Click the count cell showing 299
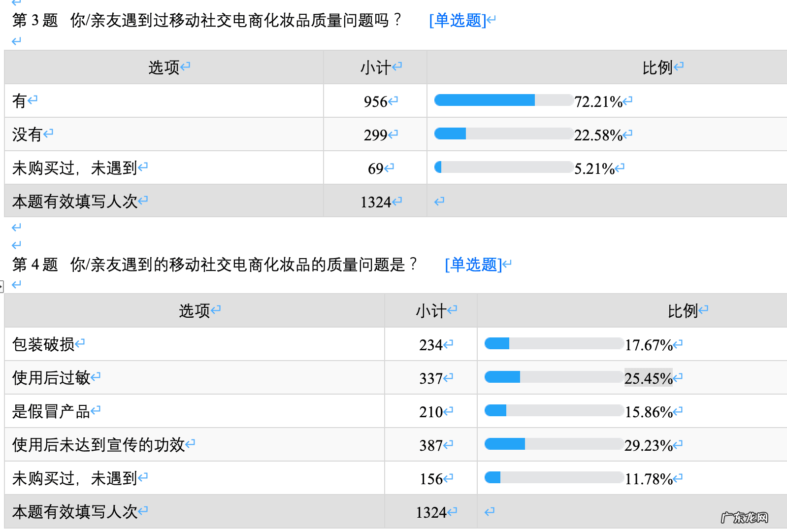Viewport: 787px width, 532px height. pyautogui.click(x=375, y=135)
